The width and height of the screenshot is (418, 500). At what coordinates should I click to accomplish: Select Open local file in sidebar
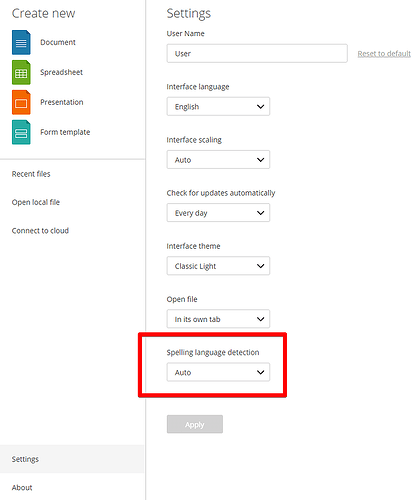click(x=36, y=202)
